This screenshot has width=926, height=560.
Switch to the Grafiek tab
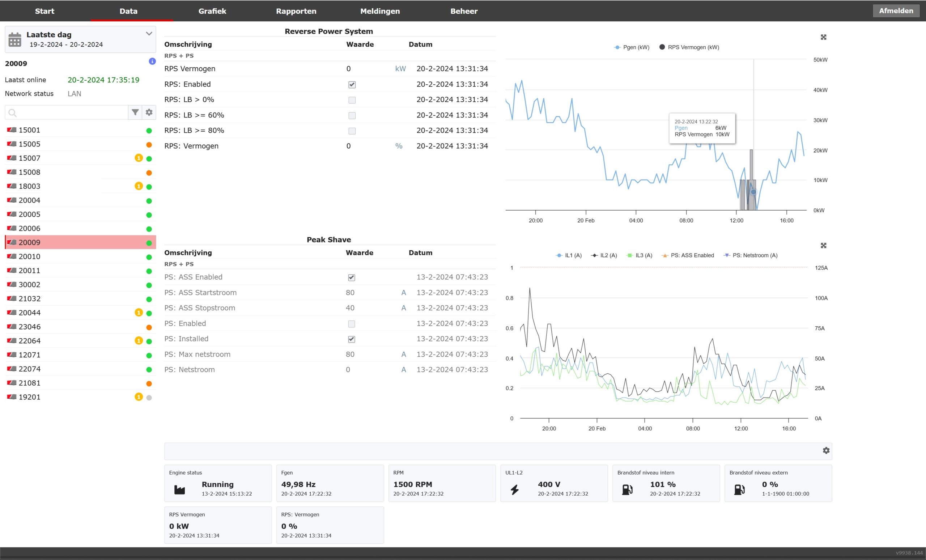(212, 11)
